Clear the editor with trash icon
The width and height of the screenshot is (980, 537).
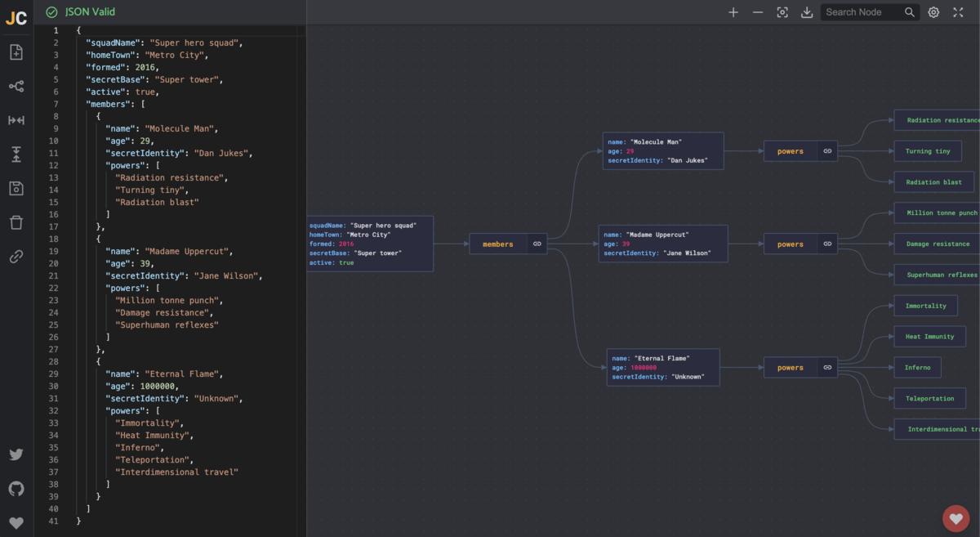16,222
